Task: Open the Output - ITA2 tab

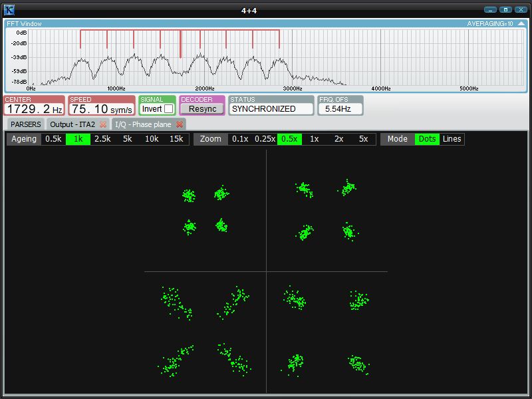Action: click(x=72, y=124)
